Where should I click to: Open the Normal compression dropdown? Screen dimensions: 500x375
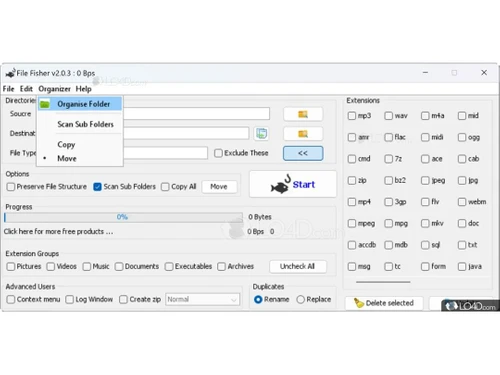click(202, 299)
